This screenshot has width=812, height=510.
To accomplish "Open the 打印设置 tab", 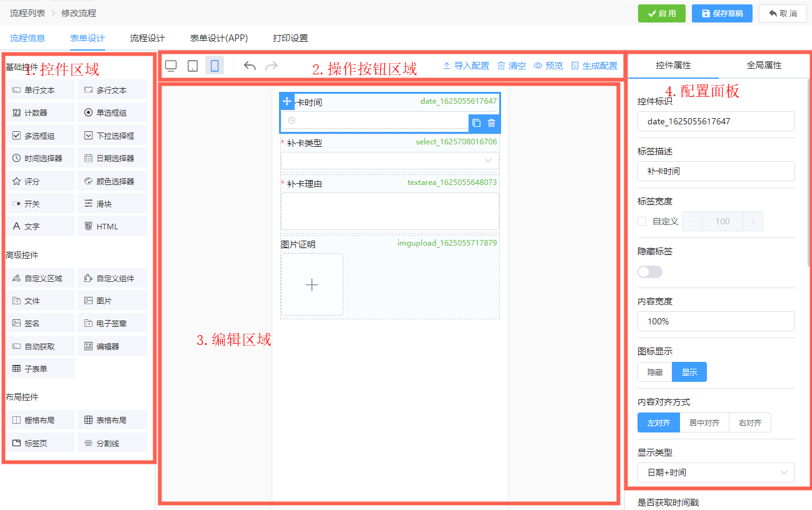I will 290,38.
